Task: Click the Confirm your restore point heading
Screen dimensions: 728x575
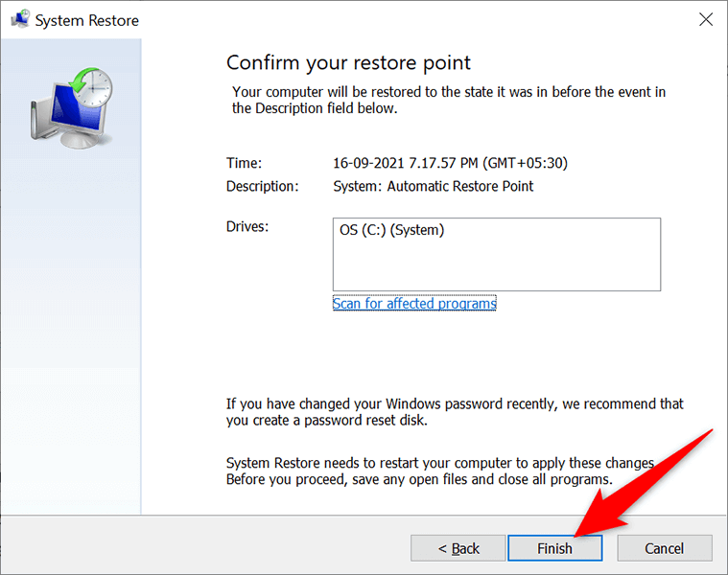Action: click(348, 63)
